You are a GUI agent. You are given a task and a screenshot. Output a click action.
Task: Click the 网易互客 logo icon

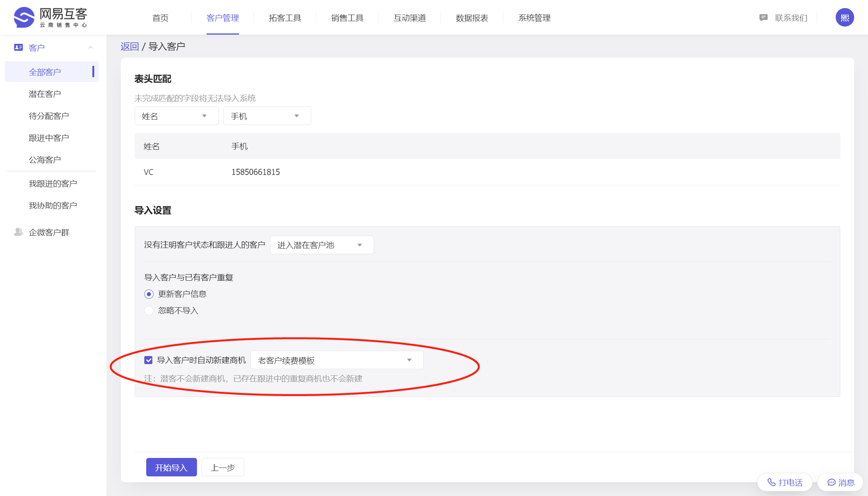click(24, 17)
